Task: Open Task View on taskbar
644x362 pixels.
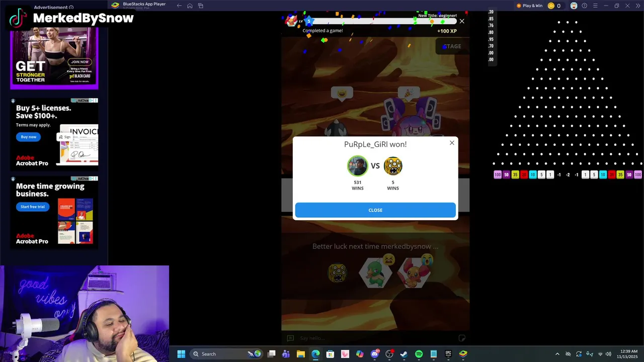Action: tap(272, 354)
